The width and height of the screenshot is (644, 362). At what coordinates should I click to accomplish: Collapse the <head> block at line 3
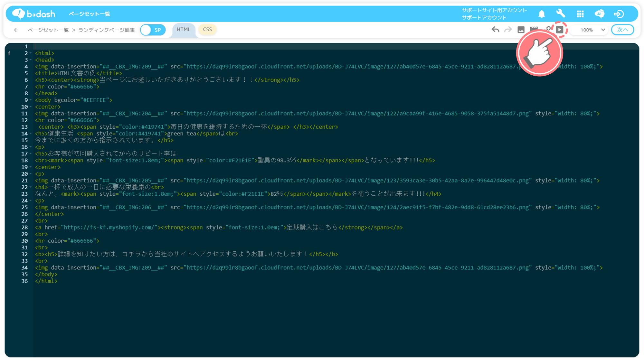pos(31,60)
